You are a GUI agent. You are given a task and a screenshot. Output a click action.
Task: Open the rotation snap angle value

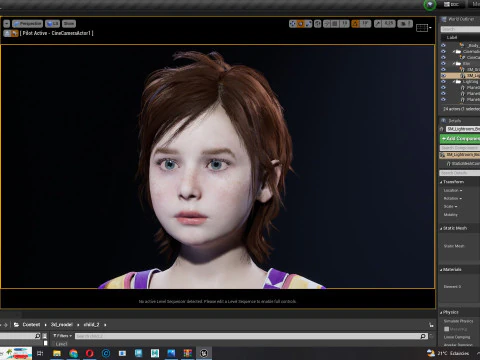click(x=365, y=24)
